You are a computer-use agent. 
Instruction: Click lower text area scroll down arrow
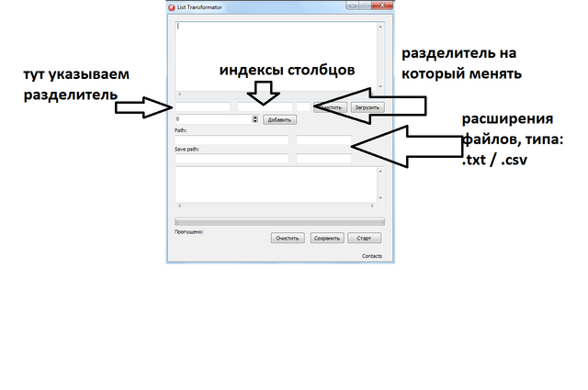pyautogui.click(x=380, y=198)
